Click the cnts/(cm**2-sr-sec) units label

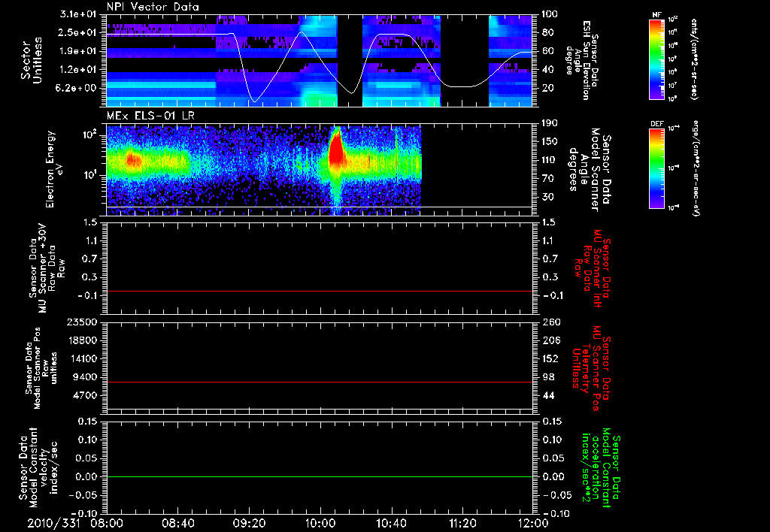694,59
